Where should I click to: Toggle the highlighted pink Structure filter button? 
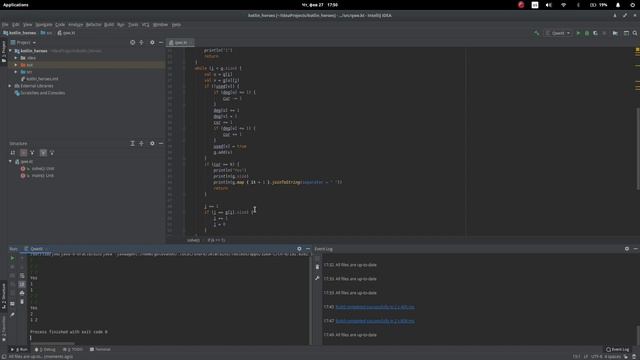24,153
